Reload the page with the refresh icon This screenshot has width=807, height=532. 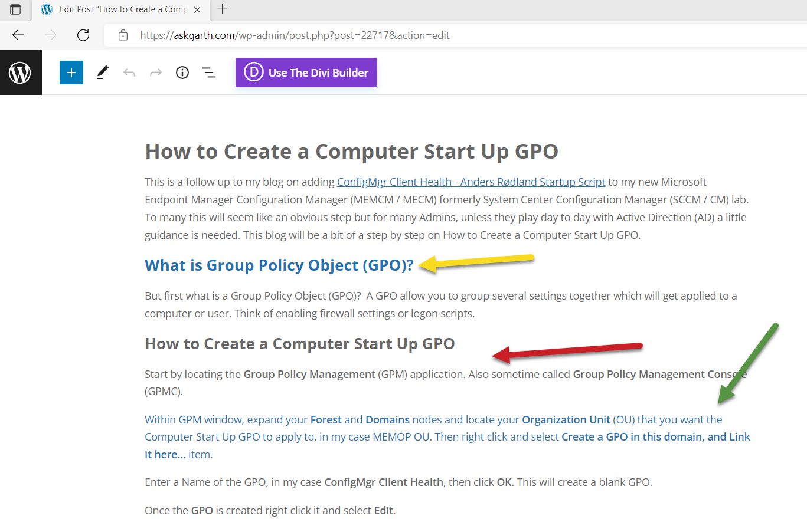point(83,35)
